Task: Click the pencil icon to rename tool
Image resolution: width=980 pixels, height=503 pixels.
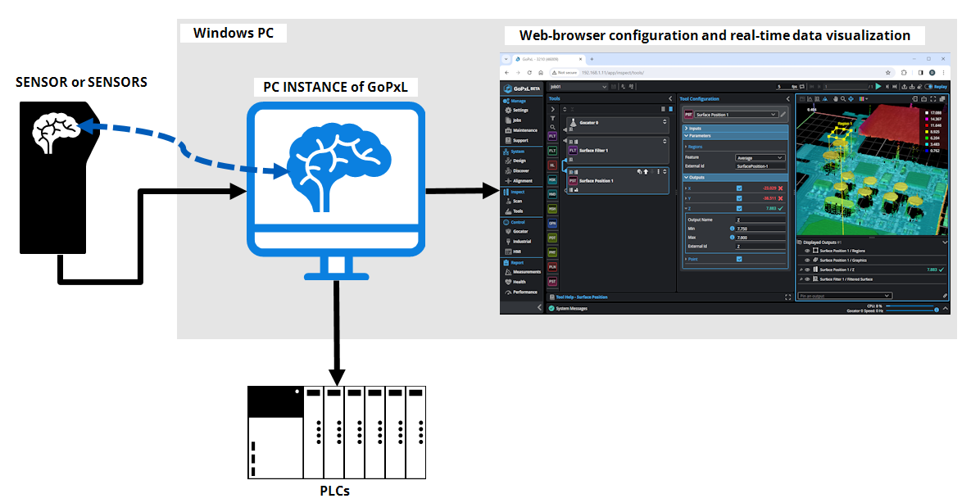Action: [783, 115]
